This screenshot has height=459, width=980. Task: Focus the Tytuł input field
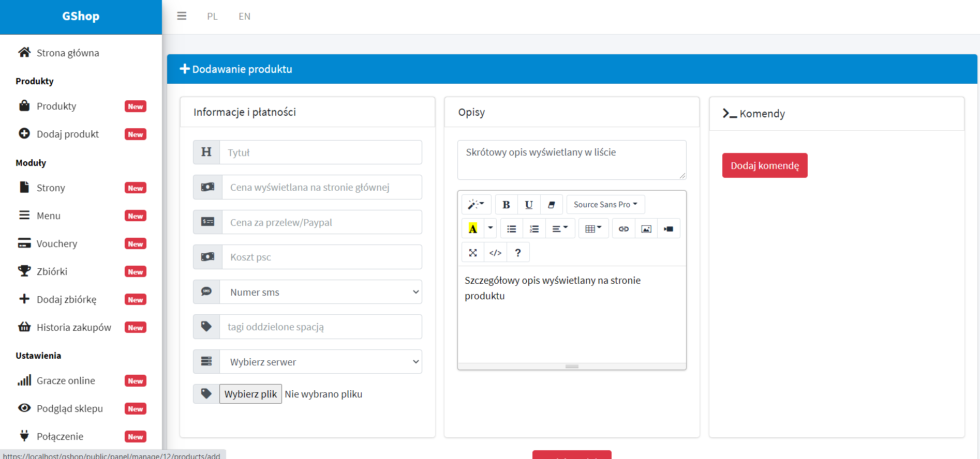click(x=320, y=152)
